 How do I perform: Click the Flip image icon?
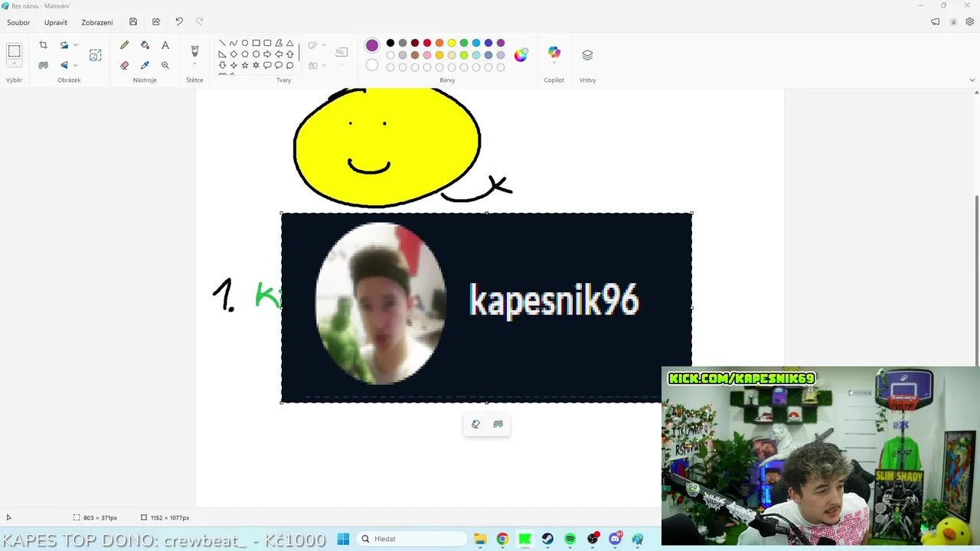64,65
